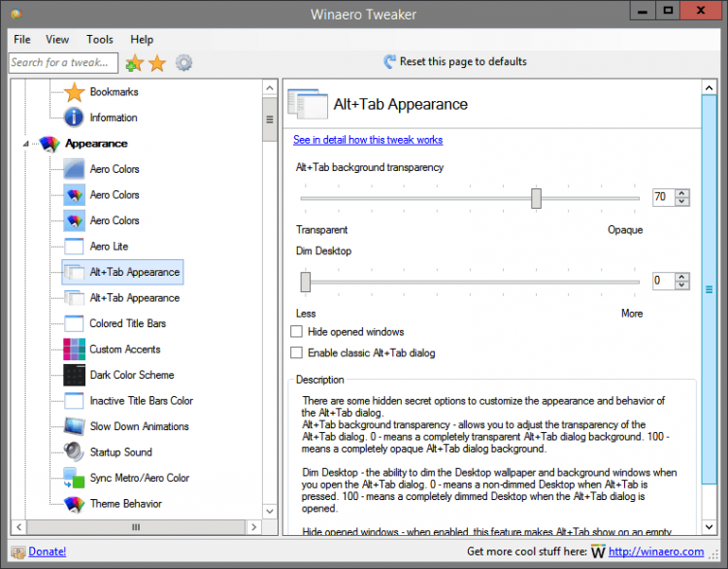Viewport: 728px width, 569px height.
Task: Select Colored Title Bars tree item
Action: [128, 323]
